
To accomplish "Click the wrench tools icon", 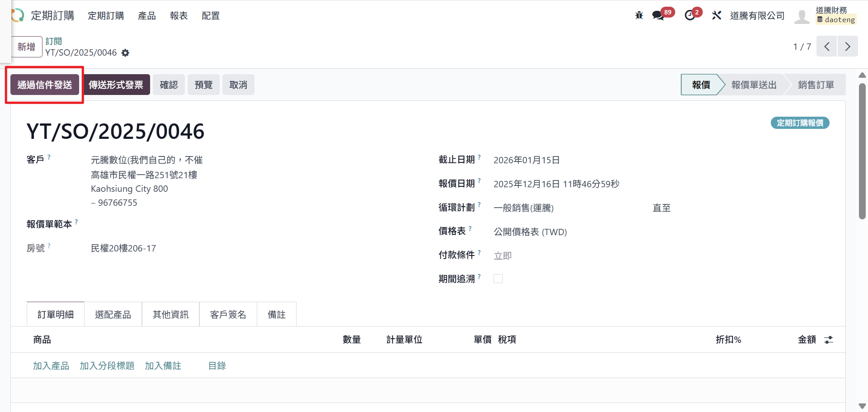I will [717, 15].
